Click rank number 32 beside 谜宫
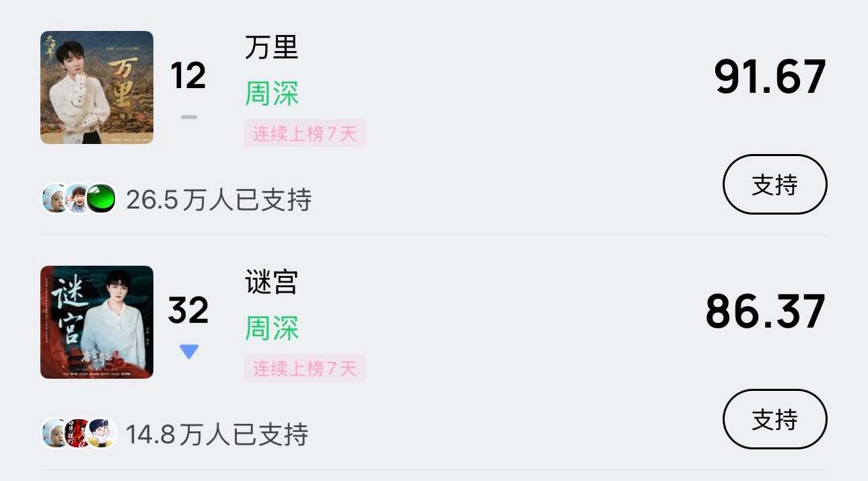 [189, 310]
